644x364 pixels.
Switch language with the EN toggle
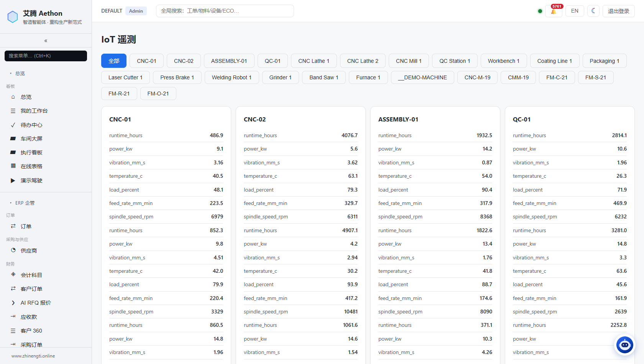575,11
